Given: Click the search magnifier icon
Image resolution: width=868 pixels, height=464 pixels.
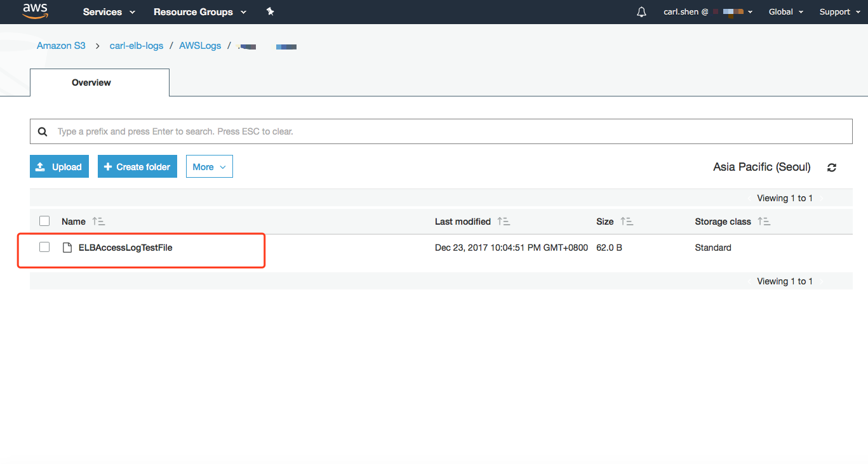Looking at the screenshot, I should pos(43,132).
